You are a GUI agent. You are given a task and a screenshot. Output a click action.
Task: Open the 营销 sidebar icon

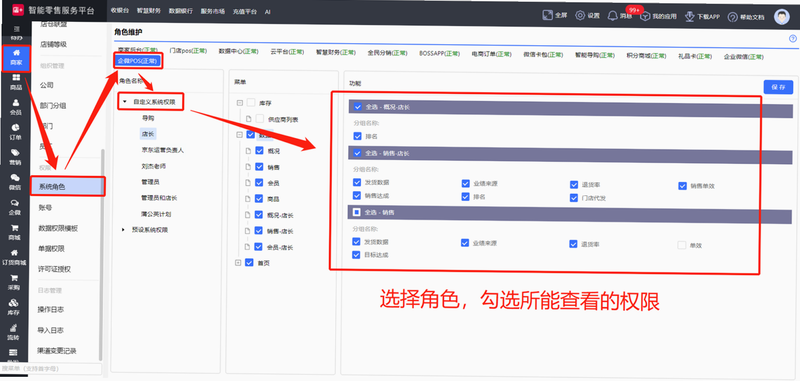tap(16, 157)
